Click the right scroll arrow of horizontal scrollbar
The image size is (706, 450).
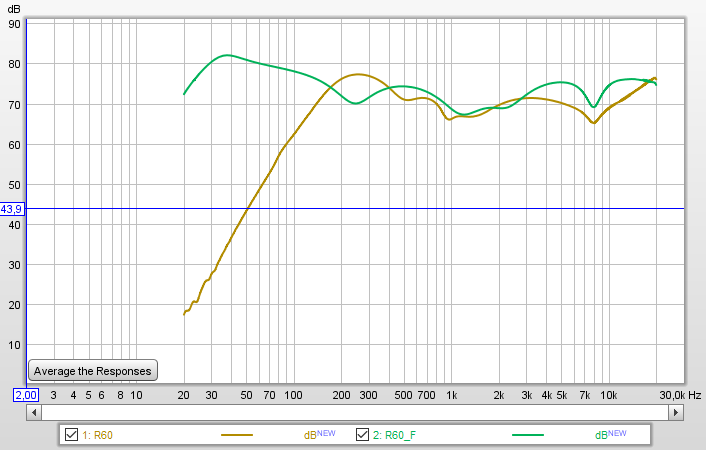coord(676,412)
